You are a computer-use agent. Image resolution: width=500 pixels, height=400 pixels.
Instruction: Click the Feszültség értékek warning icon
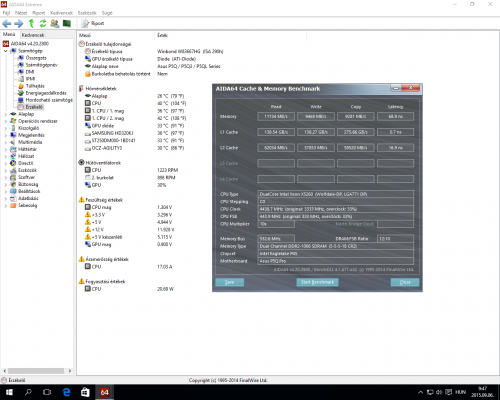(81, 199)
